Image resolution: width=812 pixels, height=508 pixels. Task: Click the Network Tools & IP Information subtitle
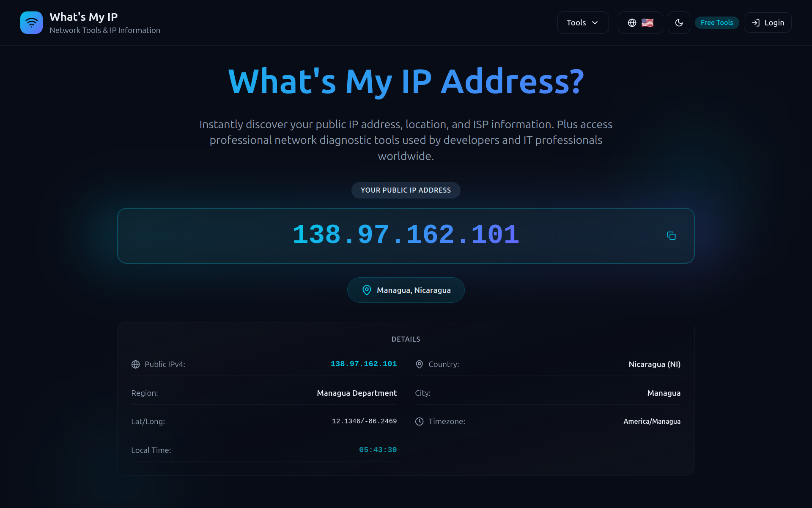click(x=105, y=30)
